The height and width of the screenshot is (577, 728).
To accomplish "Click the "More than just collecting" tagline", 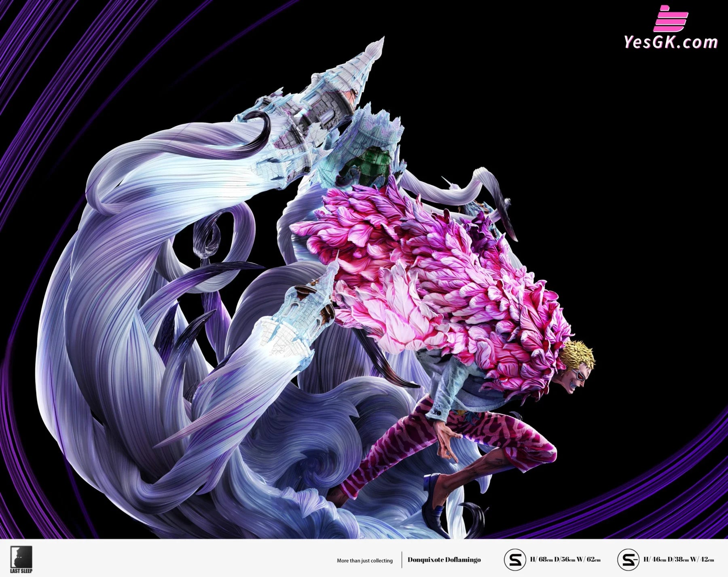I will point(365,560).
